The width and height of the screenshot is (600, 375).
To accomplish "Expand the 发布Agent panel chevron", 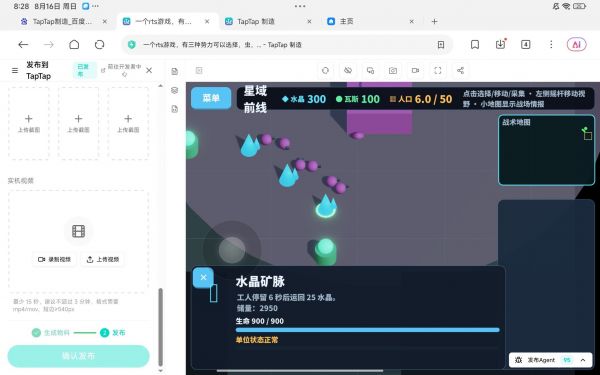I will coord(583,360).
